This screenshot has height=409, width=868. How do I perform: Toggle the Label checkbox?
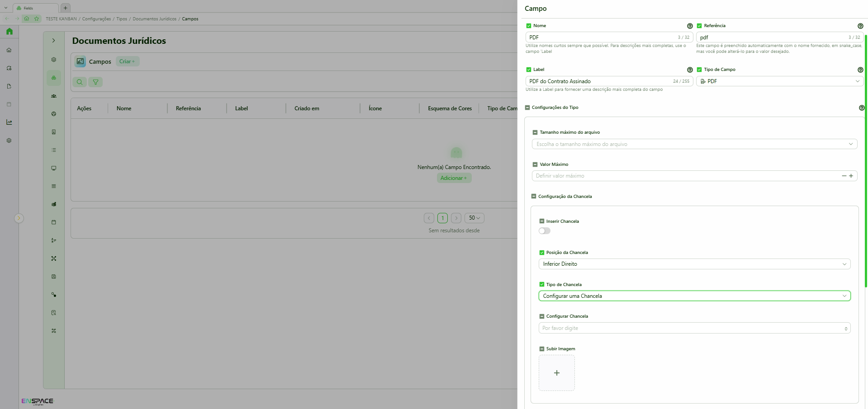point(529,70)
